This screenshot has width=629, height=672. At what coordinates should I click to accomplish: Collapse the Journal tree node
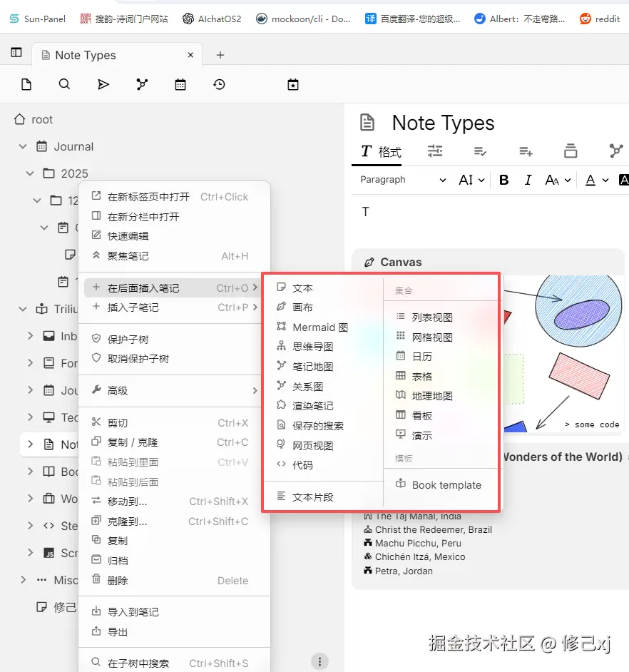pos(23,147)
